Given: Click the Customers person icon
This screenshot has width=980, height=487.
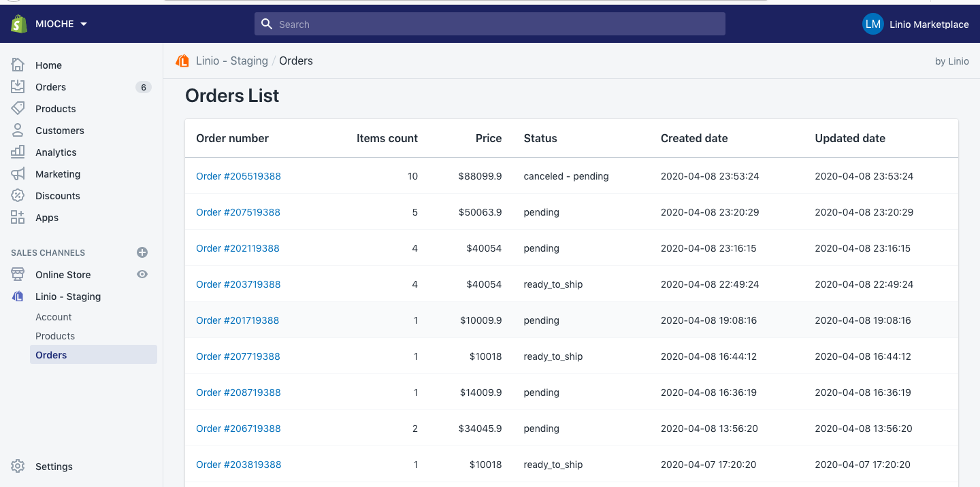Looking at the screenshot, I should click(18, 131).
